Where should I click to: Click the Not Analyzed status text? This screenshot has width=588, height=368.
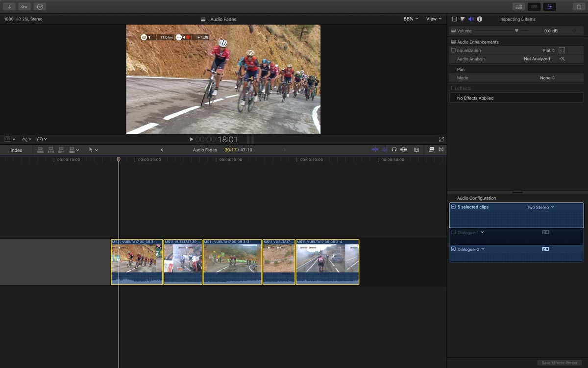pyautogui.click(x=537, y=59)
